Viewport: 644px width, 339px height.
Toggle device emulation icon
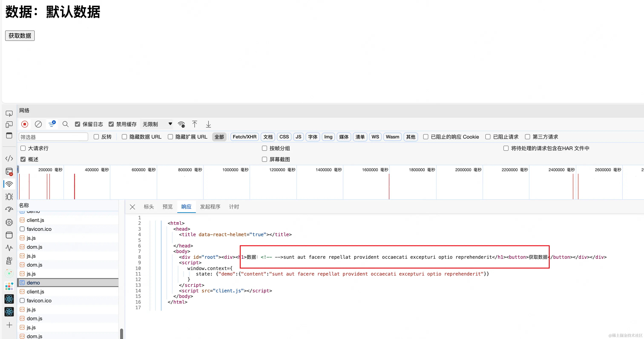[9, 125]
